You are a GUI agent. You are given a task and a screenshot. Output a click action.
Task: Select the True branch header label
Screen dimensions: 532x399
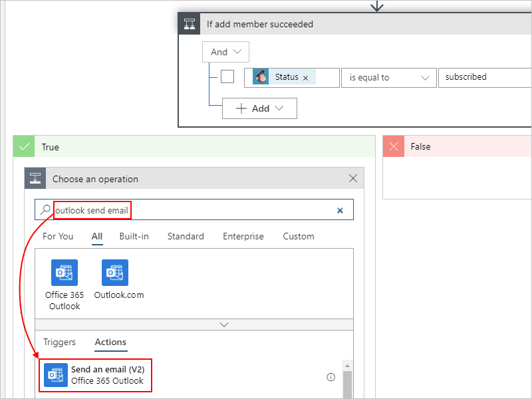[51, 147]
